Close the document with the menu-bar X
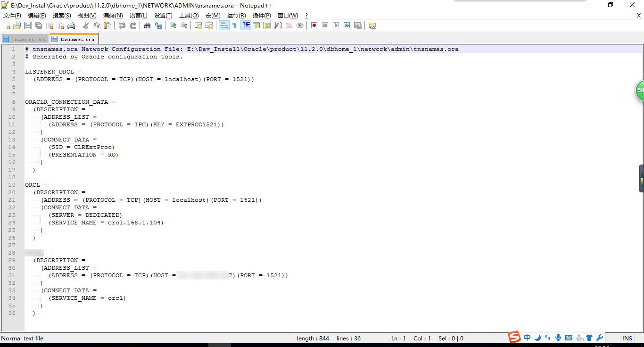 (639, 16)
